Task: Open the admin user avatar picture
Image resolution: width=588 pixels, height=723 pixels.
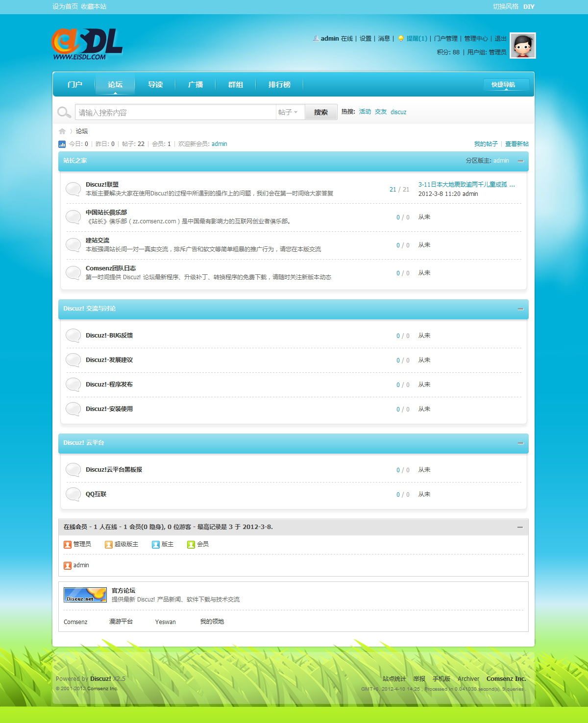Action: tap(523, 46)
